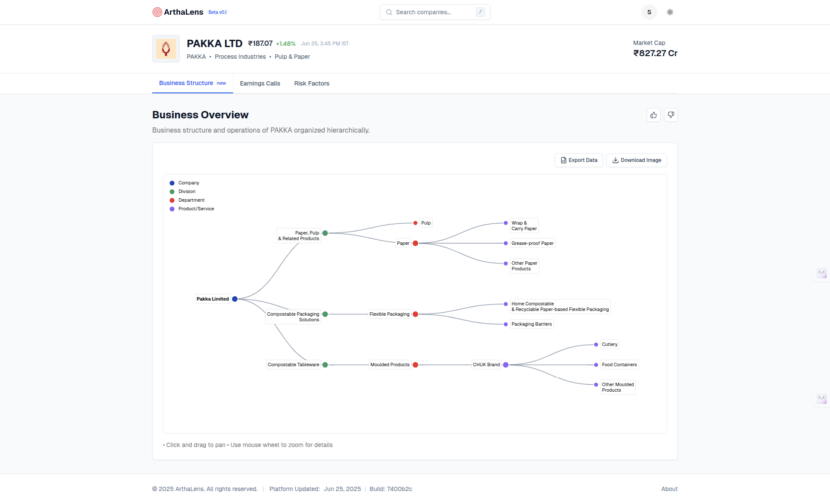Image resolution: width=830 pixels, height=504 pixels.
Task: Click the Beta v0.1 badge
Action: pos(217,12)
